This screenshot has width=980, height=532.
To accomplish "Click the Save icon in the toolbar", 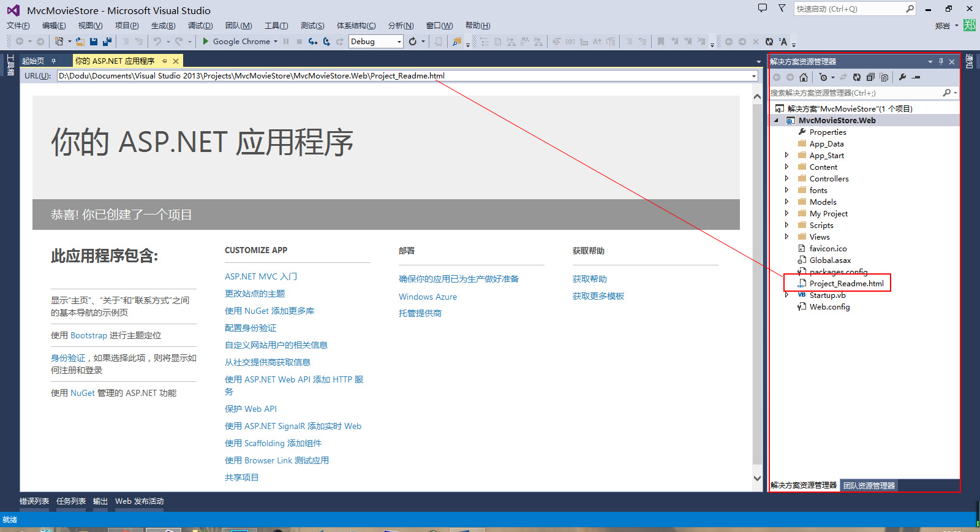I will (94, 42).
